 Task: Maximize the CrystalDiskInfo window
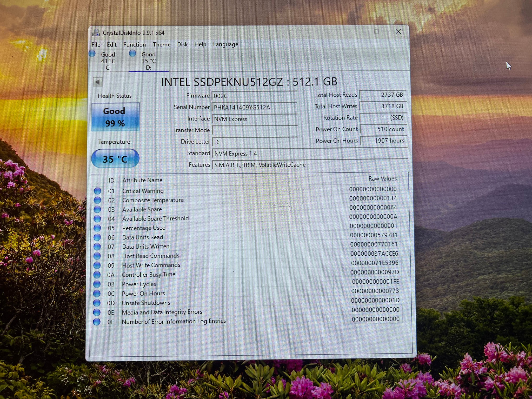tap(376, 32)
